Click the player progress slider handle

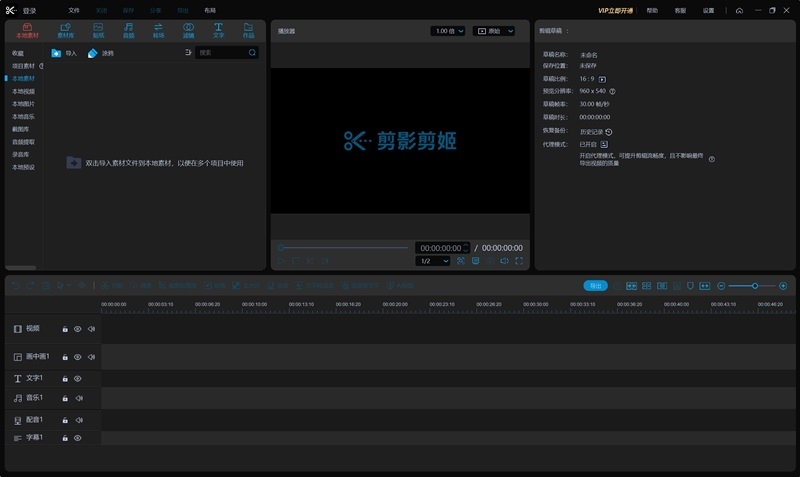(x=281, y=248)
